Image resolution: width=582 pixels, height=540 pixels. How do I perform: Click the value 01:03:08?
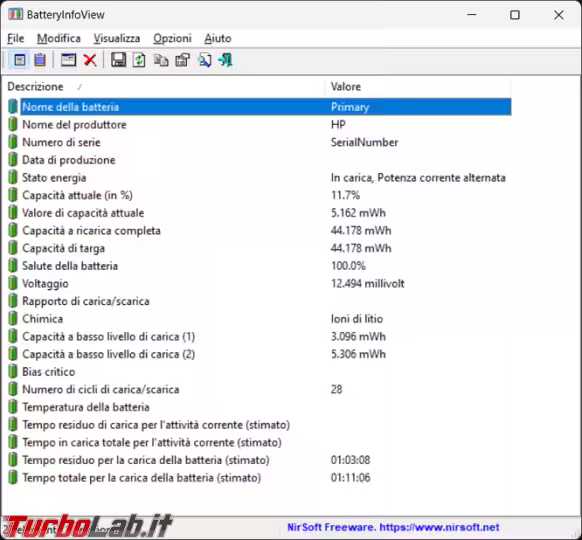coord(350,460)
